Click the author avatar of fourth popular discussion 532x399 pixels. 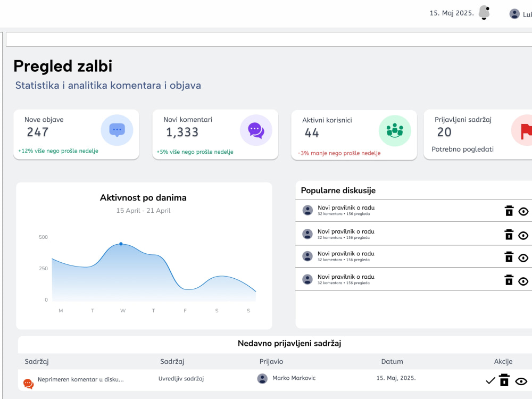(x=307, y=280)
